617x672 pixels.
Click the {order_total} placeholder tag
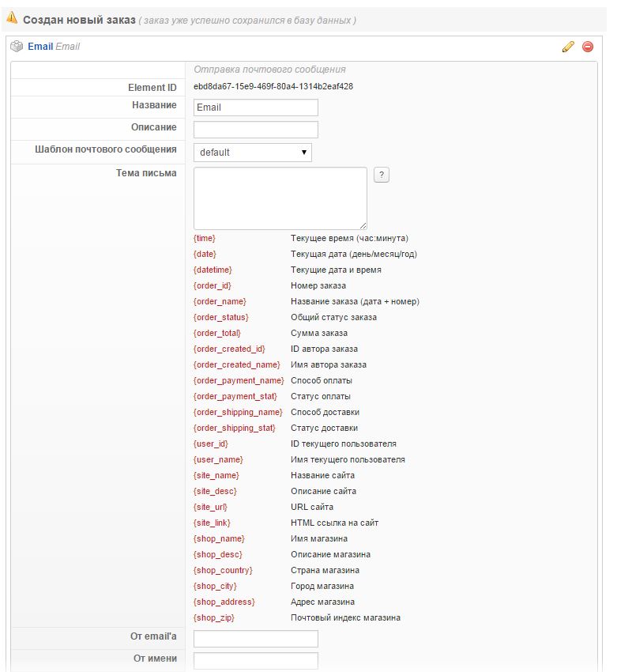(217, 334)
